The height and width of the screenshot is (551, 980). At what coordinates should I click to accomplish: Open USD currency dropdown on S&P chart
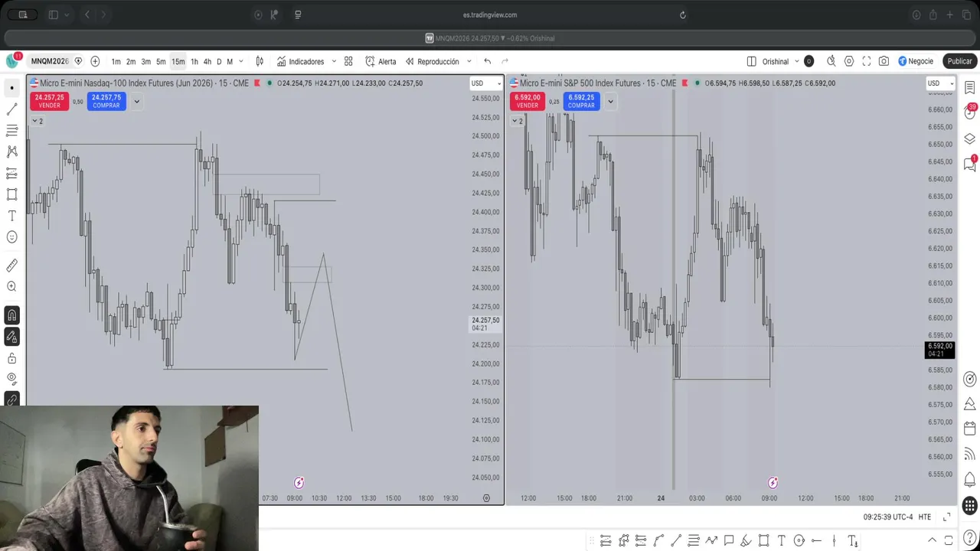(x=941, y=83)
